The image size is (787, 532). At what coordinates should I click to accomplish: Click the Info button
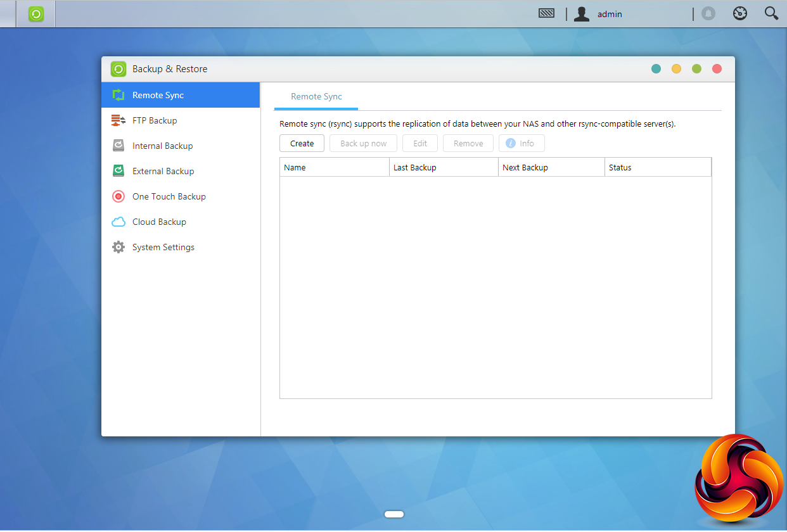coord(521,144)
